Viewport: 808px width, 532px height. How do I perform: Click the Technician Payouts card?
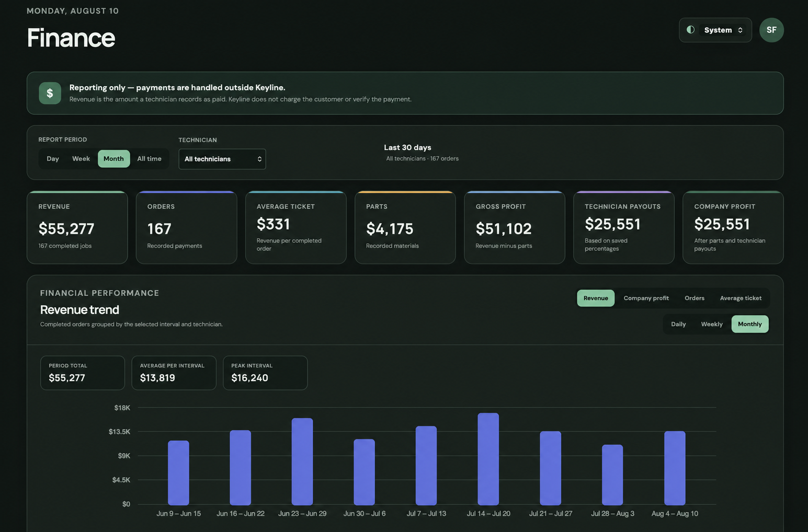(x=624, y=227)
